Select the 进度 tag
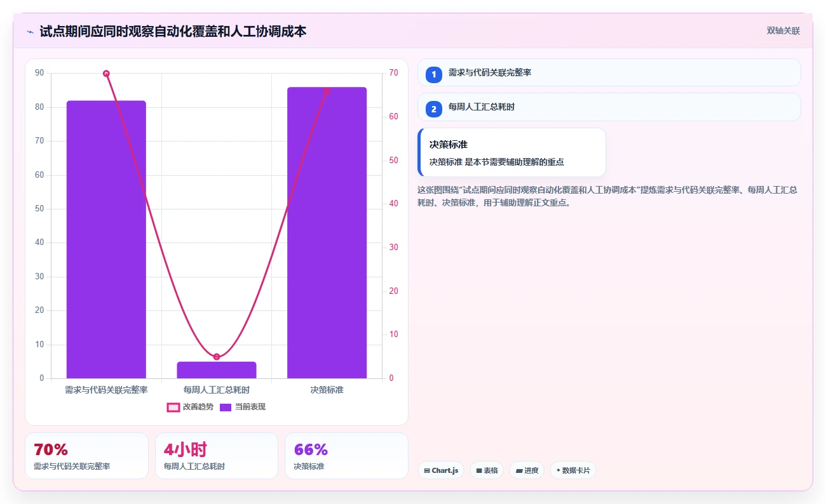The image size is (826, 504). (527, 470)
